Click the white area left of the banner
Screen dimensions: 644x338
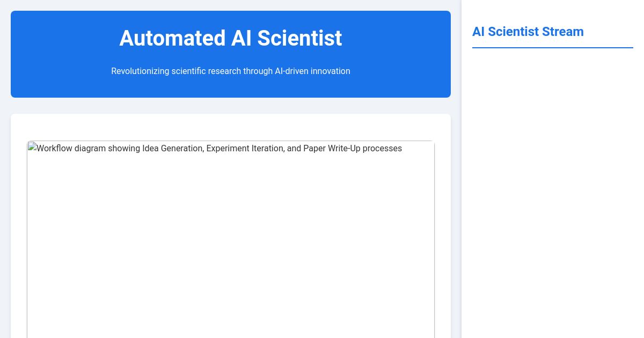5,54
